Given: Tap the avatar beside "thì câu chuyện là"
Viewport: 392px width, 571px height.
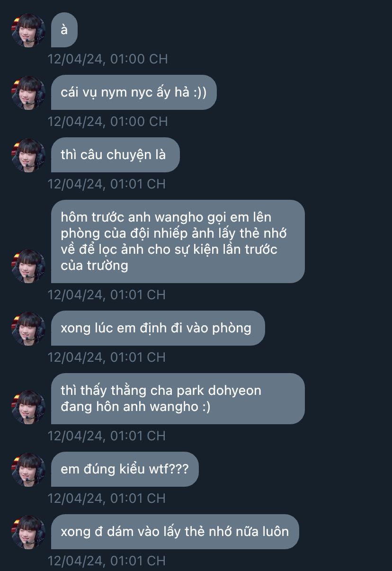Looking at the screenshot, I should (x=28, y=155).
